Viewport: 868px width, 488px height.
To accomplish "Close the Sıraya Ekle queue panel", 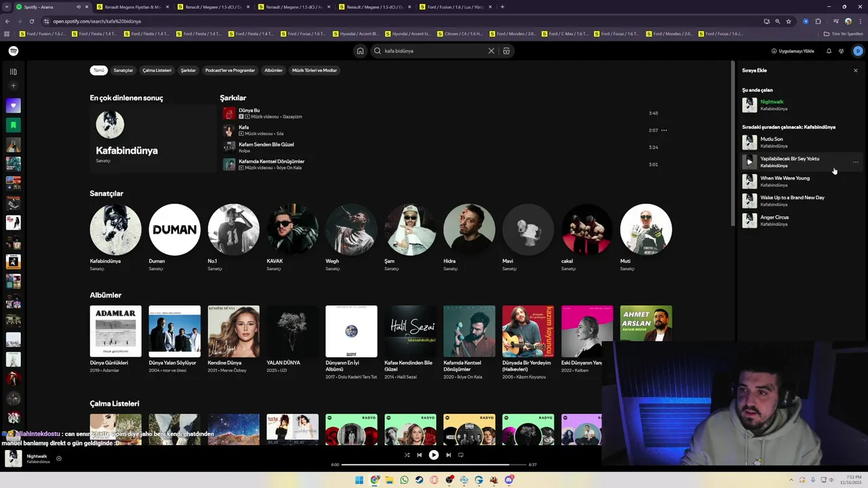I will (855, 70).
